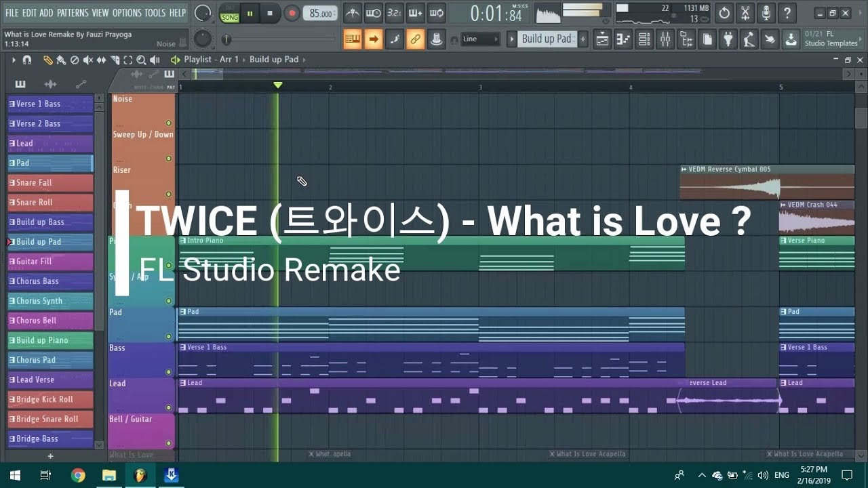The height and width of the screenshot is (488, 868).
Task: Mute the Sweep Up / Down track
Action: [168, 159]
